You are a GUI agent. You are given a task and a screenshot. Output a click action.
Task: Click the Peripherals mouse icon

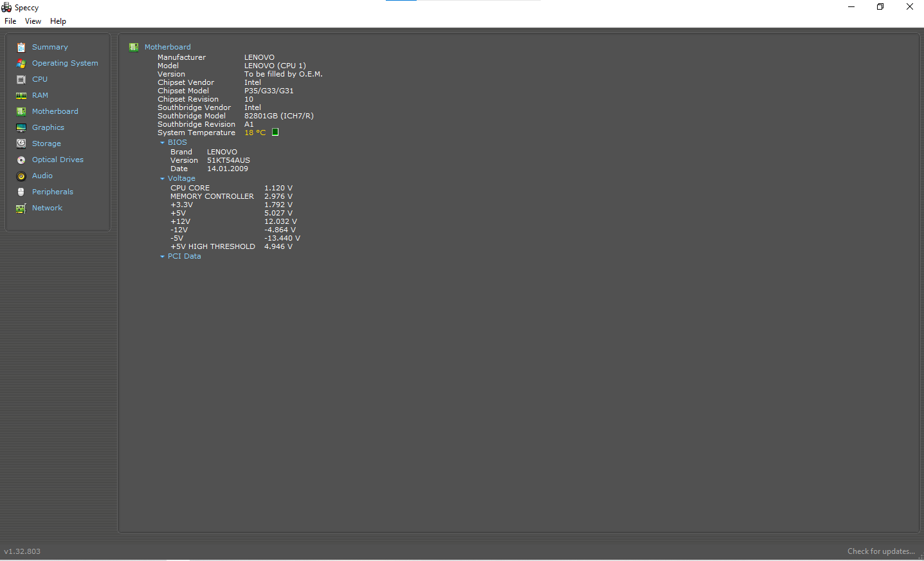(x=21, y=192)
